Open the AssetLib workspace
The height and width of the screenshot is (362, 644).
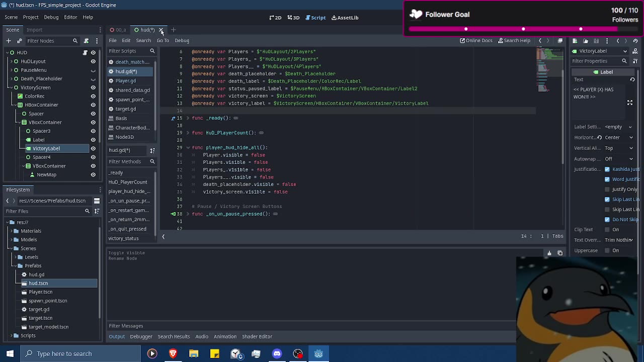pos(345,18)
